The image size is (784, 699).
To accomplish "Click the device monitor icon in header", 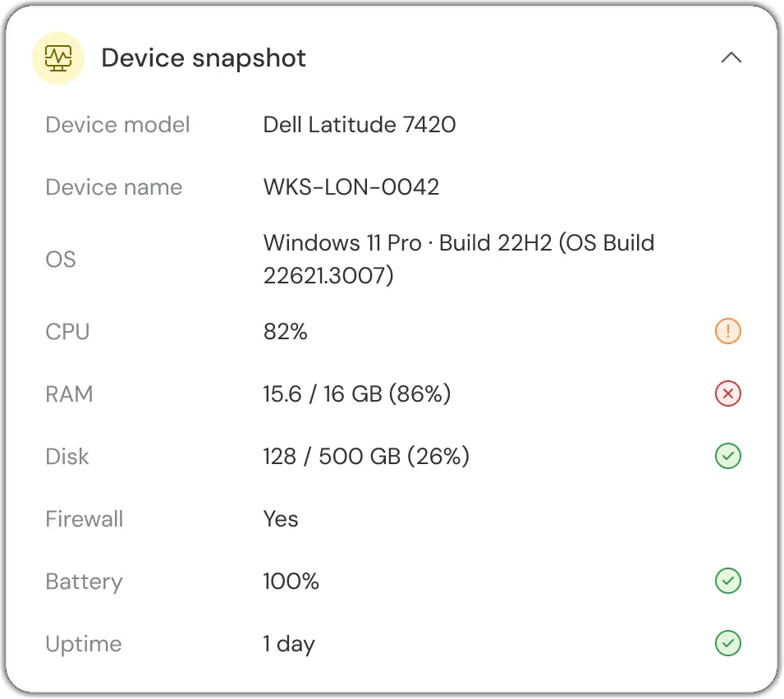I will click(x=58, y=58).
